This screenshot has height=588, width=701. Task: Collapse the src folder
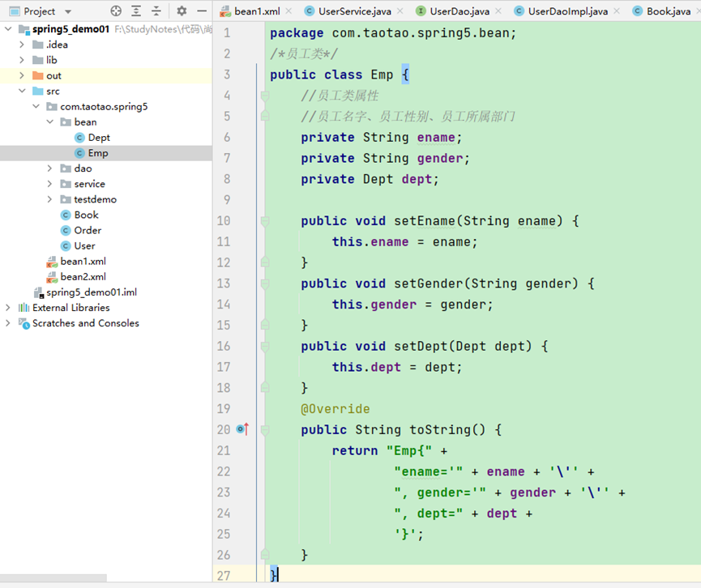(23, 92)
